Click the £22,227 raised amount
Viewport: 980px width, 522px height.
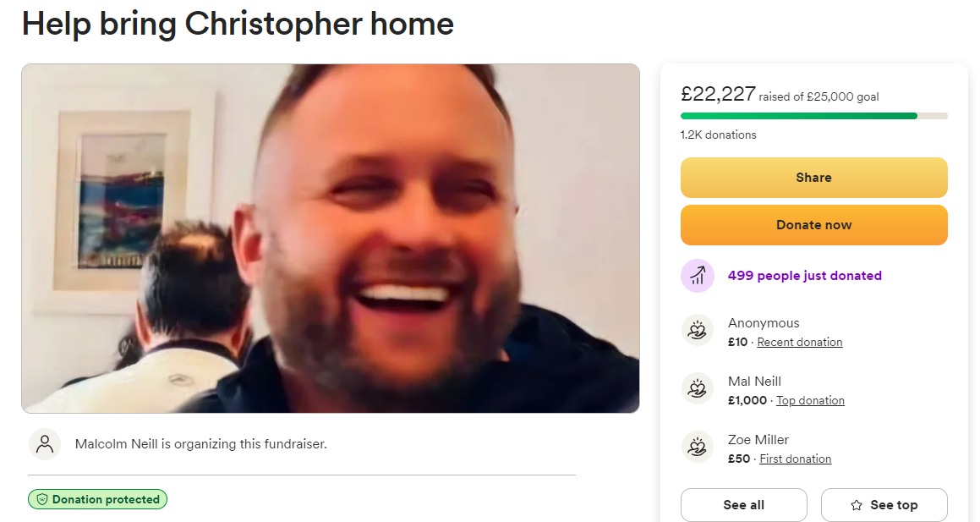[x=718, y=94]
